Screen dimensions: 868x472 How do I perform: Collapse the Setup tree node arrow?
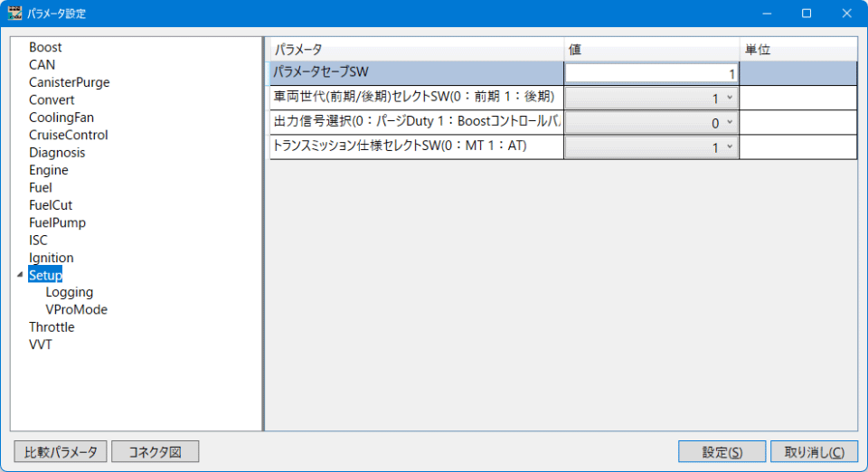[20, 275]
